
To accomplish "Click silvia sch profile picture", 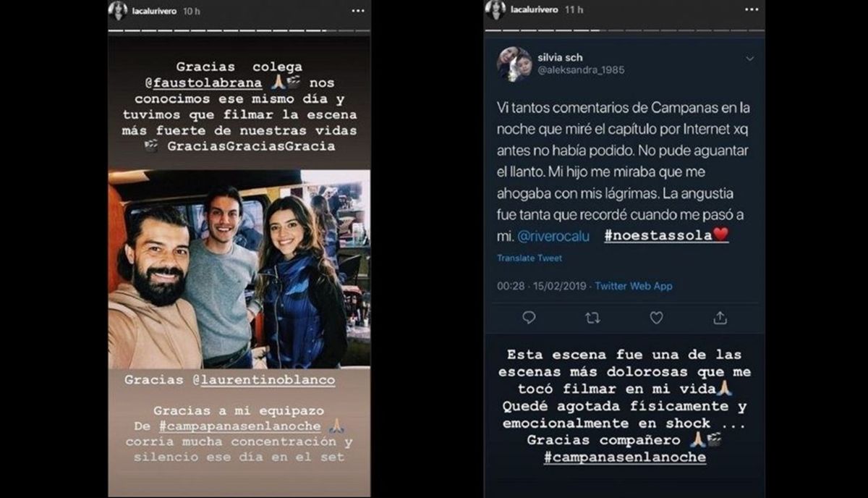I will coord(514,64).
